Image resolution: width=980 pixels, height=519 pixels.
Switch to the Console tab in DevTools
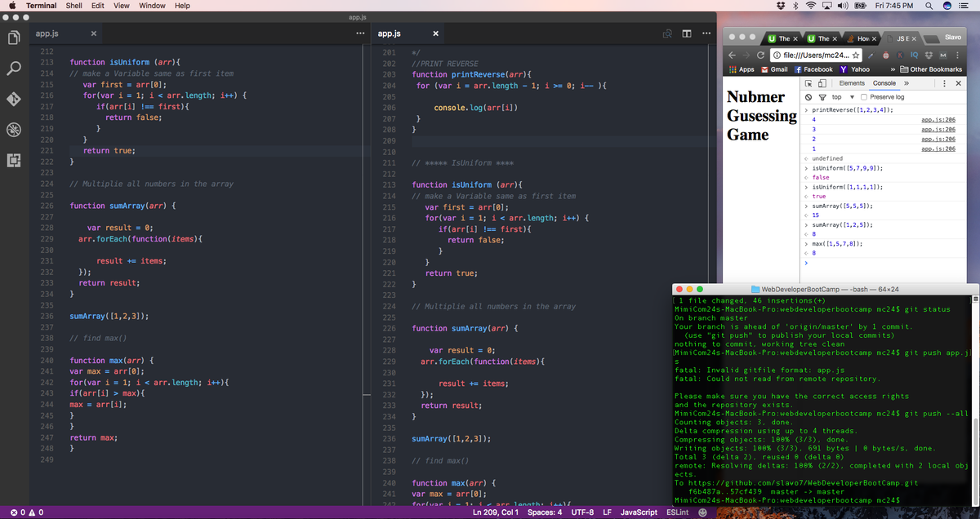884,83
